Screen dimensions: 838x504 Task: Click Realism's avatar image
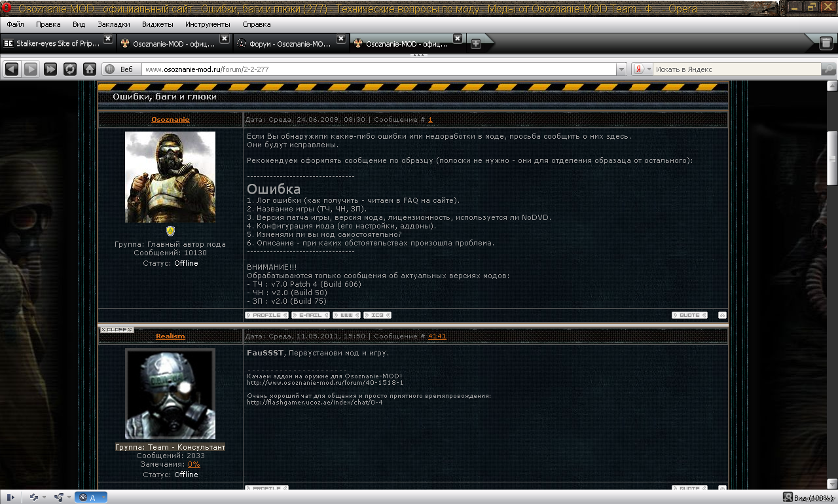tap(170, 394)
